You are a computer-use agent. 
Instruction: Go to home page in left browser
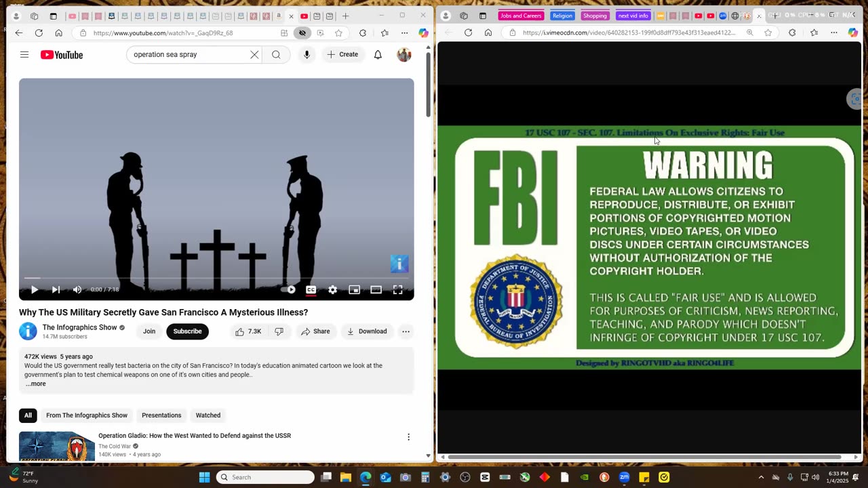pos(59,33)
